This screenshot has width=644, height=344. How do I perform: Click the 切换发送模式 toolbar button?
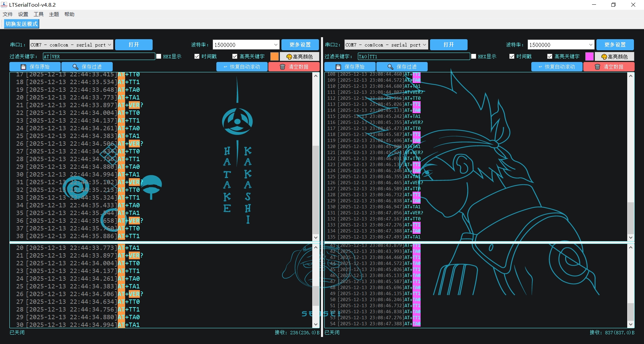click(x=21, y=24)
